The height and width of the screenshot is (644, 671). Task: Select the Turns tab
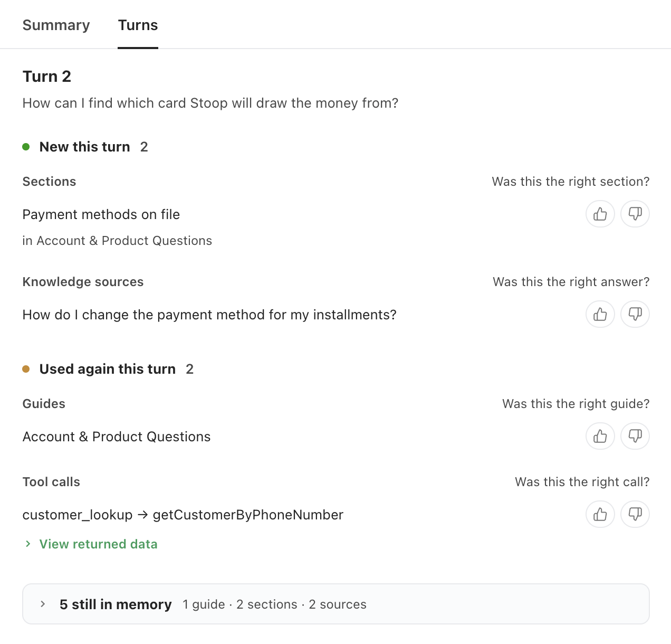pyautogui.click(x=138, y=25)
